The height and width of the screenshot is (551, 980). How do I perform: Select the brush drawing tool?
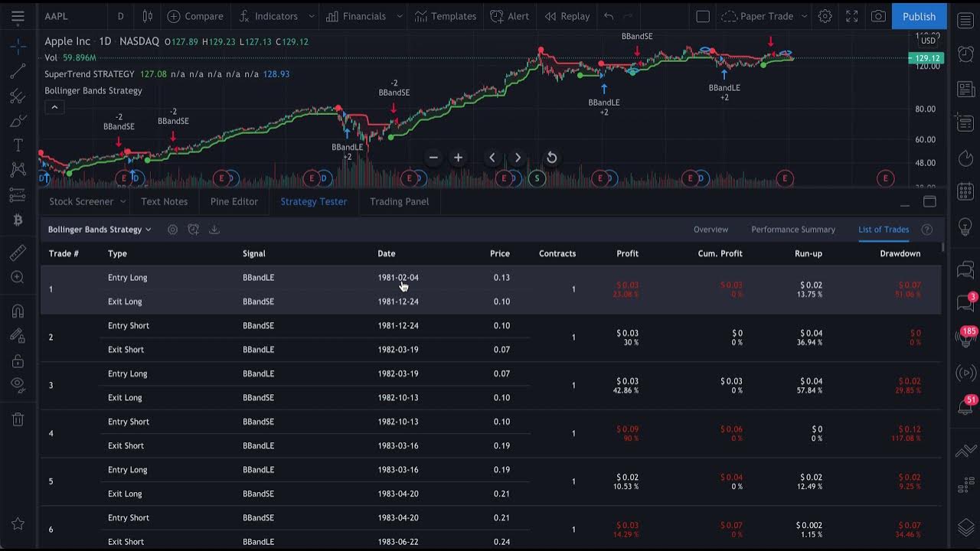(x=18, y=121)
